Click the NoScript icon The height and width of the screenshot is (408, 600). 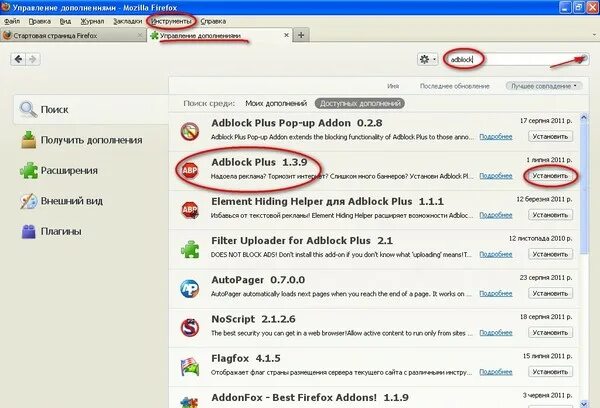pos(190,328)
